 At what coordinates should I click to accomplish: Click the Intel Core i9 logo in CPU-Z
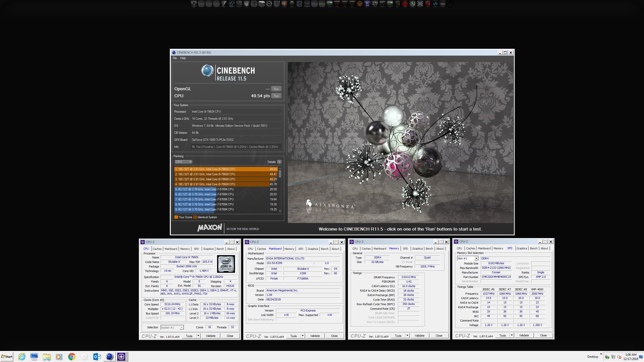pyautogui.click(x=226, y=264)
